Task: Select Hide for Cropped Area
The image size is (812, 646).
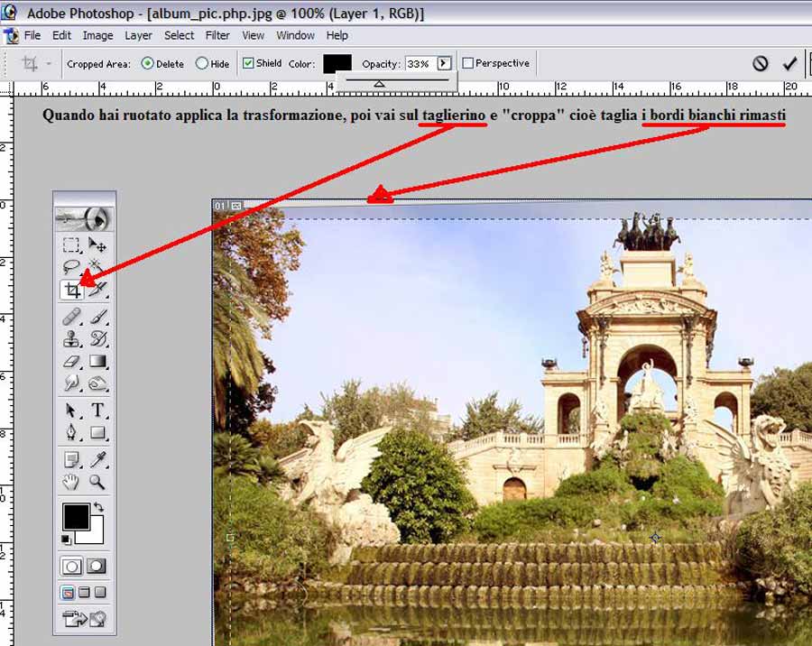Action: [202, 64]
